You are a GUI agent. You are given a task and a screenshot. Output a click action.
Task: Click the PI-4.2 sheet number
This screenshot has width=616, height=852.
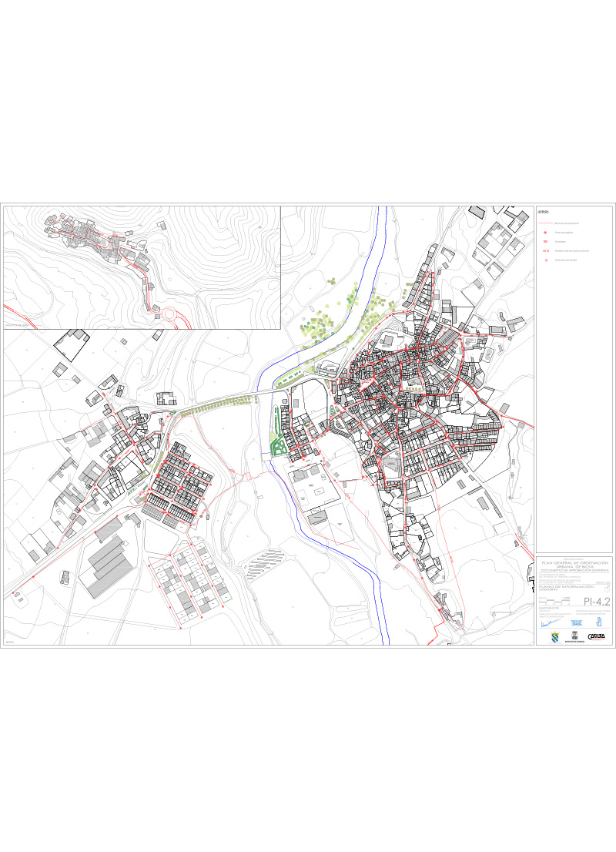tap(596, 602)
